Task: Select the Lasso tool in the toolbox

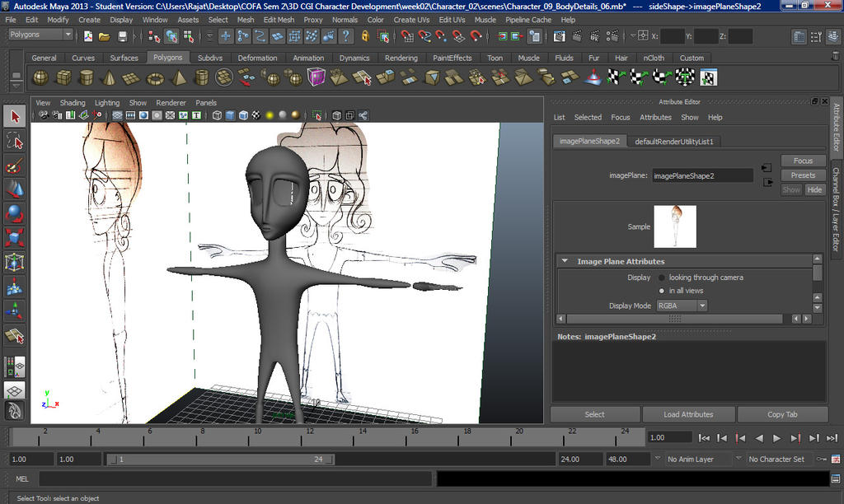Action: tap(14, 140)
